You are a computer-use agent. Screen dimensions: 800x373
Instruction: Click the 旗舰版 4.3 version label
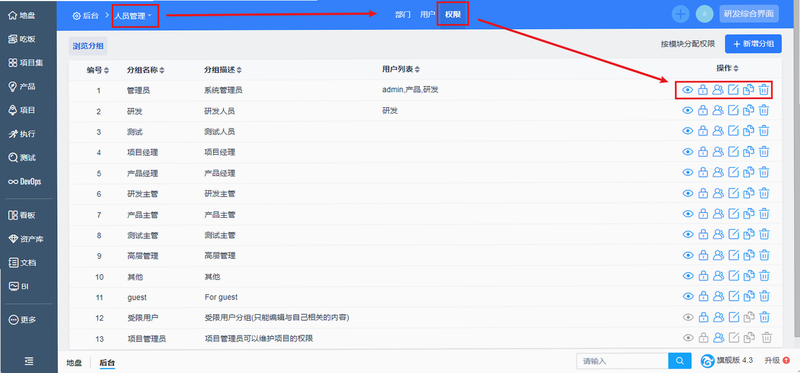[x=727, y=361]
